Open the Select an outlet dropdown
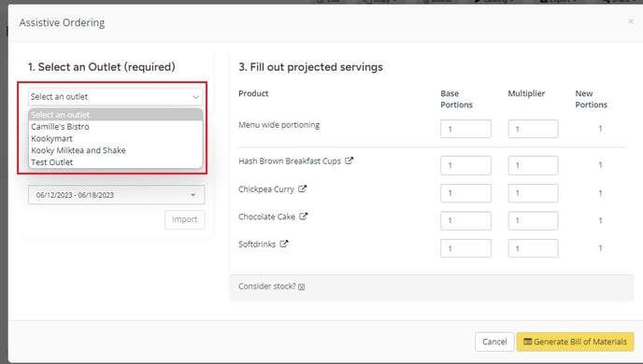Viewport: 643px width, 364px height. [x=116, y=97]
